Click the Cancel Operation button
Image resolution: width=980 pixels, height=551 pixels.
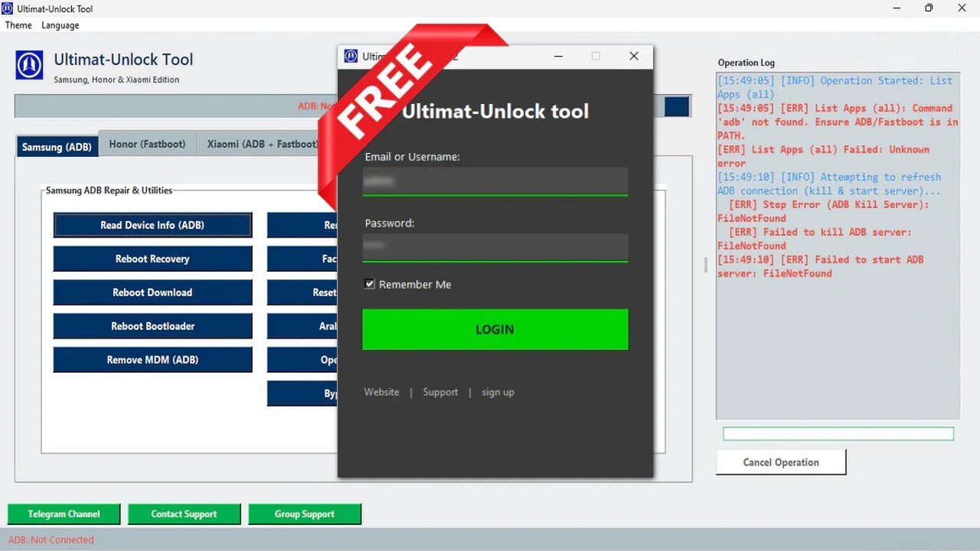pyautogui.click(x=781, y=462)
